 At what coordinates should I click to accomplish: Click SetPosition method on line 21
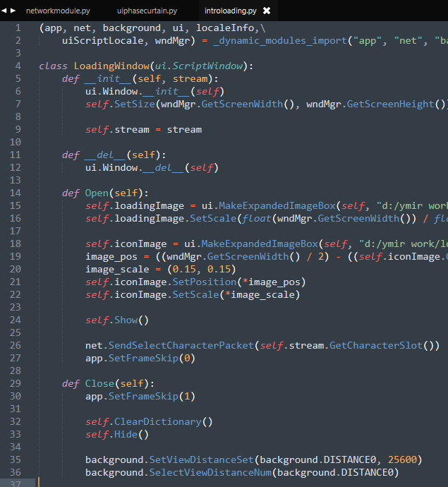pos(205,282)
